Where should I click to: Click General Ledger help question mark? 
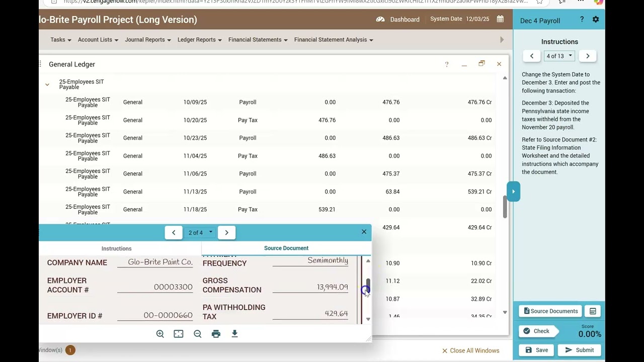point(446,64)
